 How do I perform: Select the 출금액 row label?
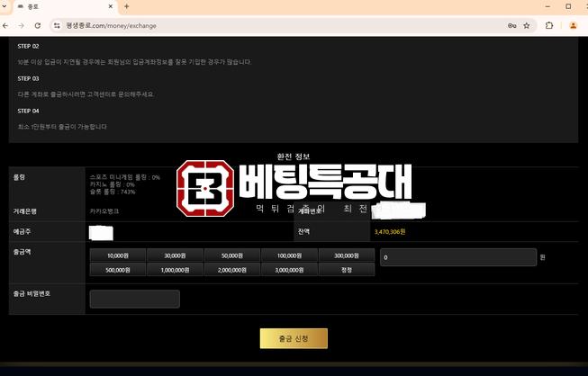(x=22, y=252)
